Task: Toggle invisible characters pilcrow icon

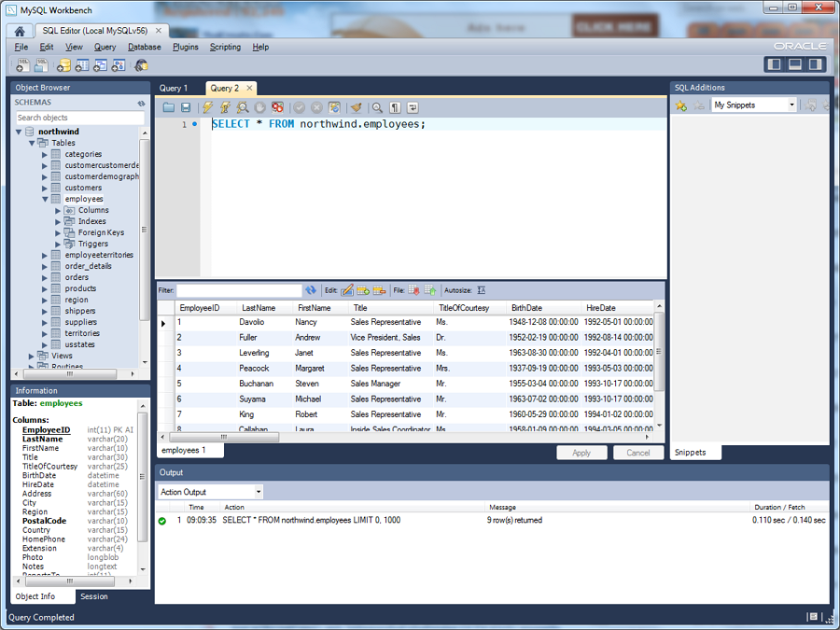Action: [395, 107]
